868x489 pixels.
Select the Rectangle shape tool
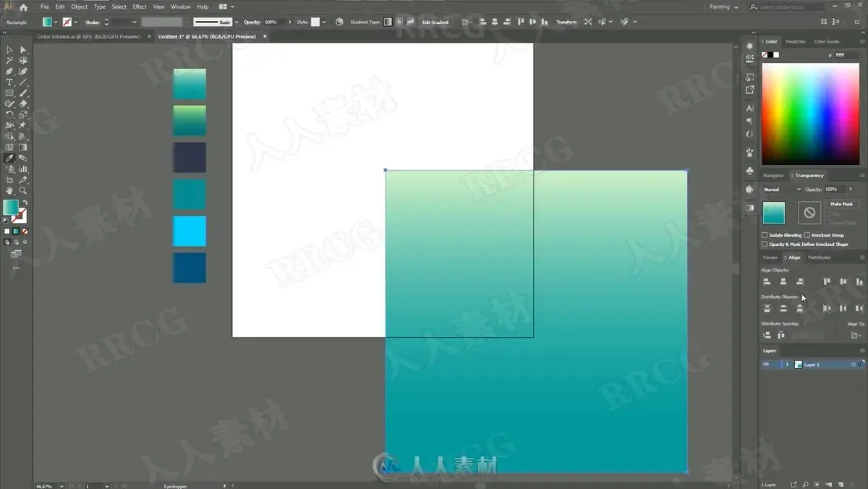9,93
